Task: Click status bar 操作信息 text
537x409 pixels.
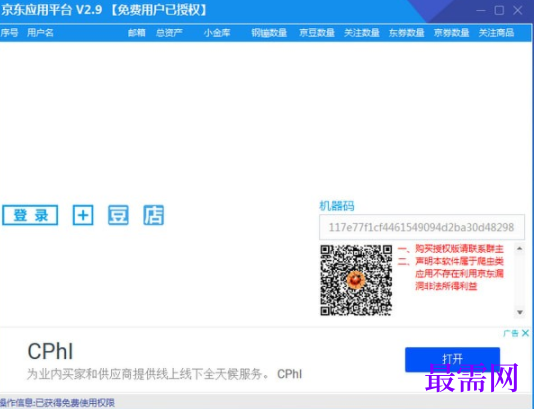Action: [x=58, y=403]
